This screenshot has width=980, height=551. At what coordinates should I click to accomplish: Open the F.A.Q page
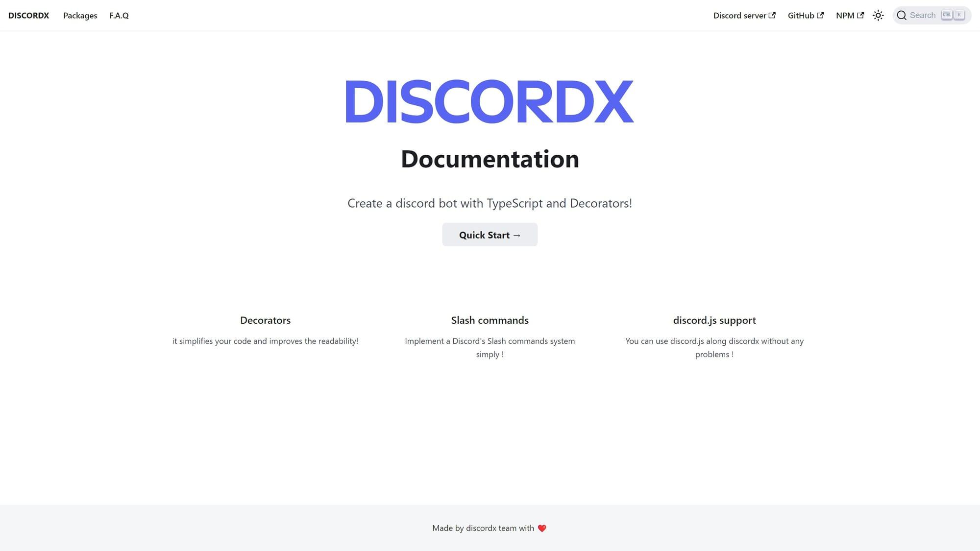click(x=119, y=15)
